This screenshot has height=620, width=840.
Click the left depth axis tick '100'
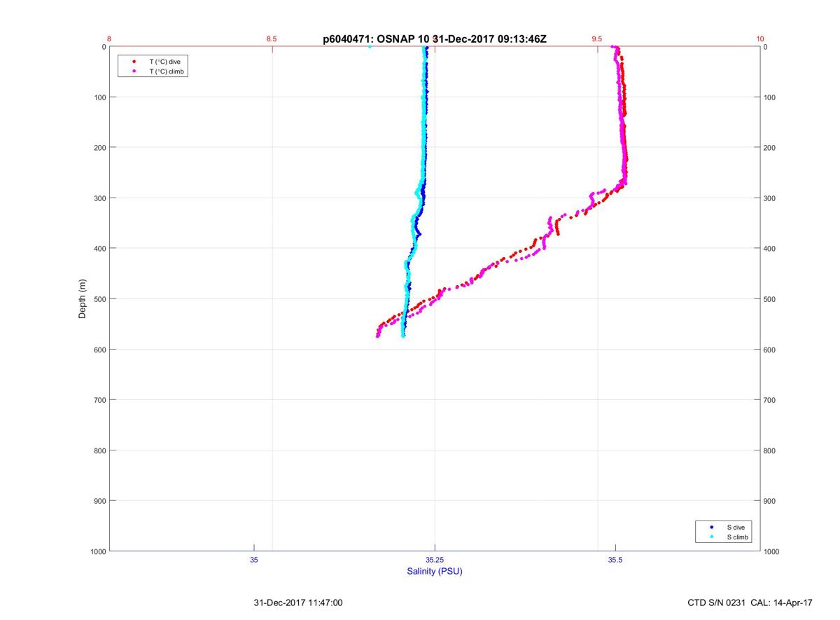click(x=99, y=97)
